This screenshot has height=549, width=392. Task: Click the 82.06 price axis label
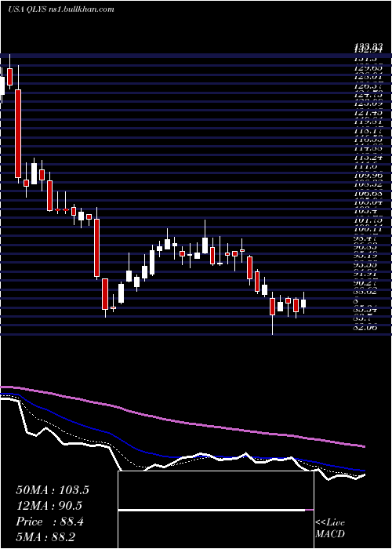(366, 328)
